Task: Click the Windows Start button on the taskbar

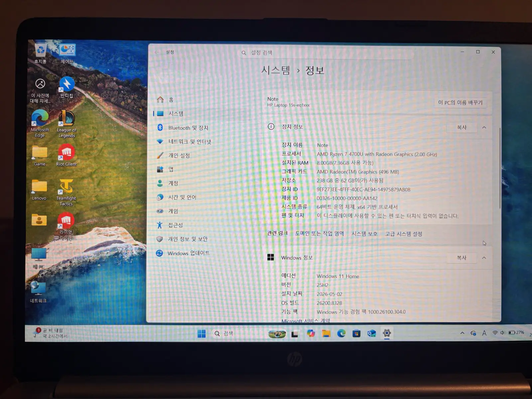Action: coord(201,333)
